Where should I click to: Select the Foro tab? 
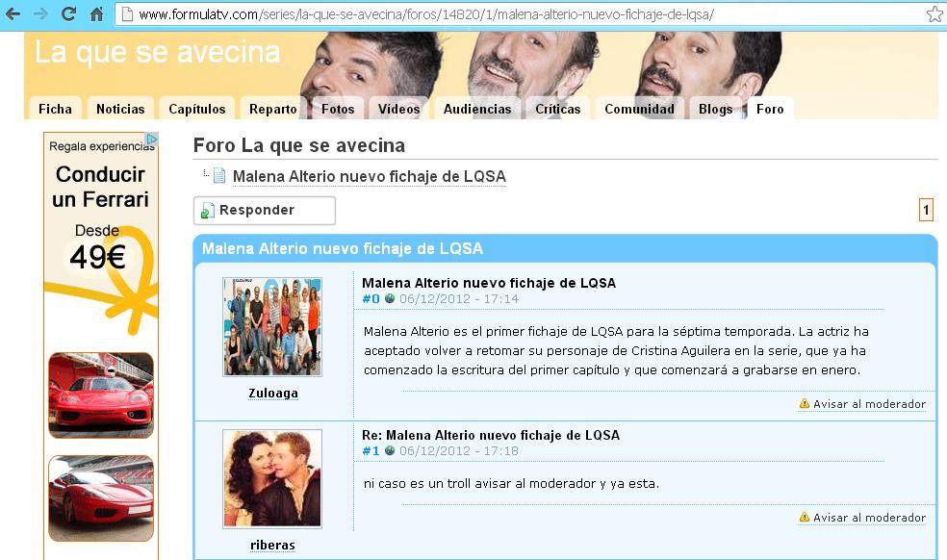pos(770,109)
